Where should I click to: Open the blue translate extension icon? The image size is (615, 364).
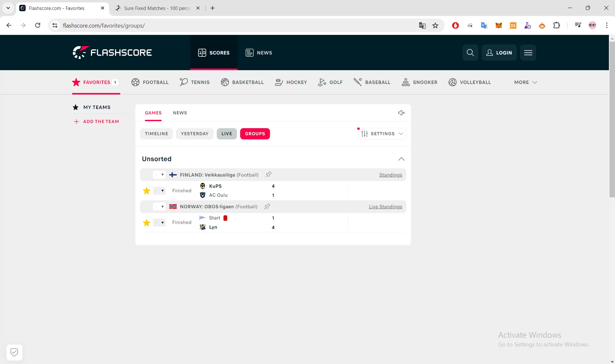pos(484,25)
